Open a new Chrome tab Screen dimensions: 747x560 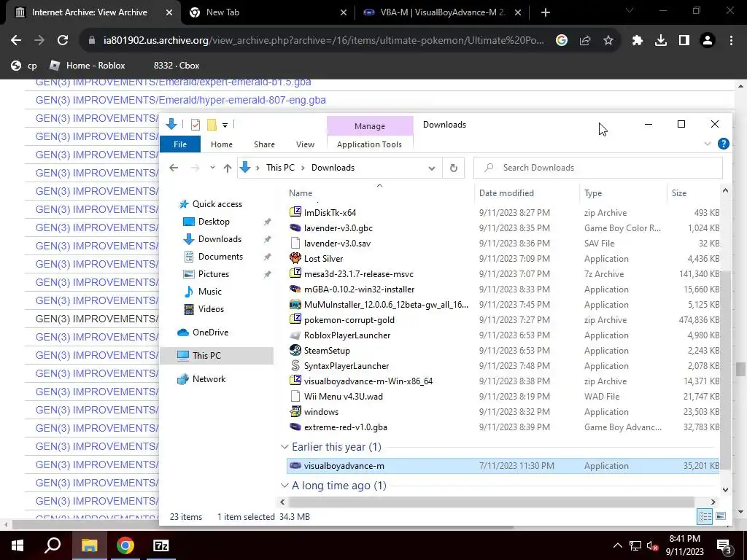[x=546, y=12]
